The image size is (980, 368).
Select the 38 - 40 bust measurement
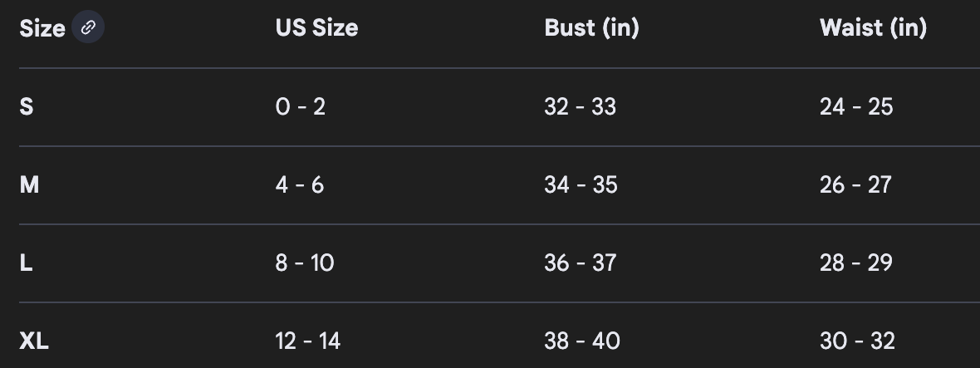pyautogui.click(x=581, y=341)
